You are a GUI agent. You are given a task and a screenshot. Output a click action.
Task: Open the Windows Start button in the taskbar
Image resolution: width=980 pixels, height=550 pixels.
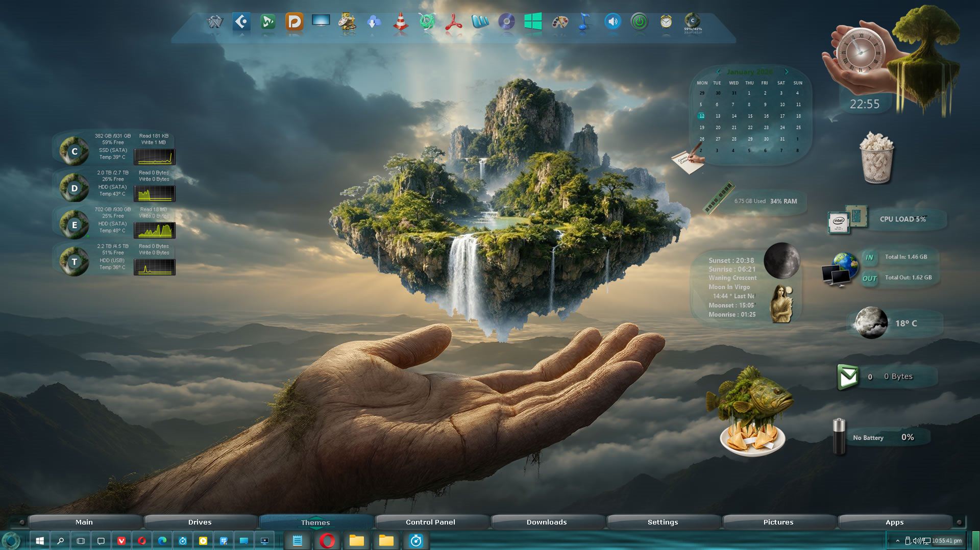tap(40, 541)
